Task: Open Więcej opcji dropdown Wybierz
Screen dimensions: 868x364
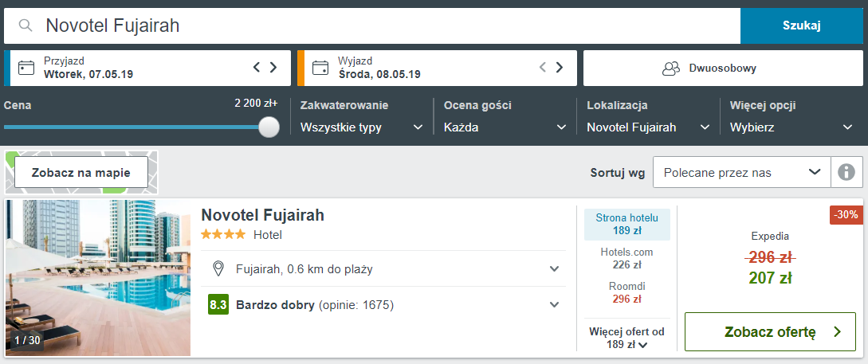Action: (791, 127)
